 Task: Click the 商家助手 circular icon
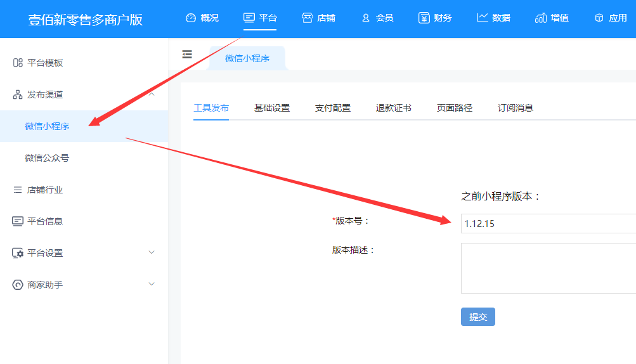18,285
